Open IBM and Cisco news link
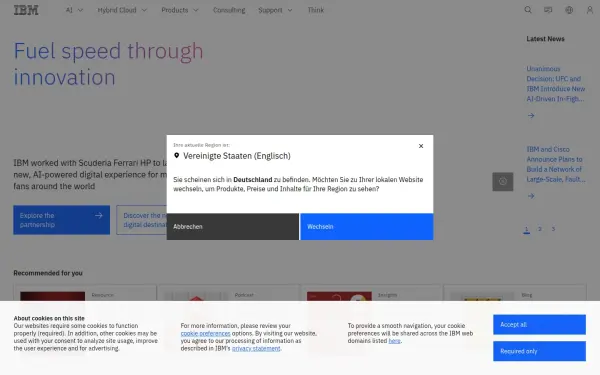Screen dimensions: 600x375 556,164
